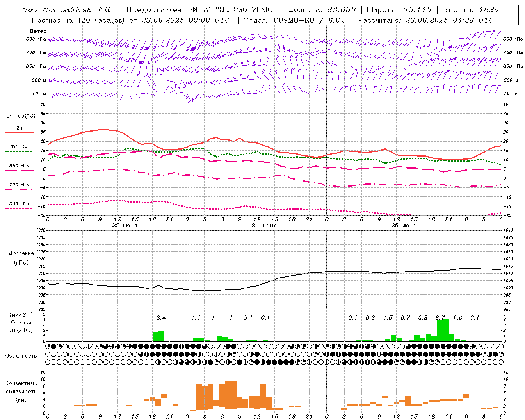
Task: Click the 8.7 precipitation total value
Action: pos(440,318)
